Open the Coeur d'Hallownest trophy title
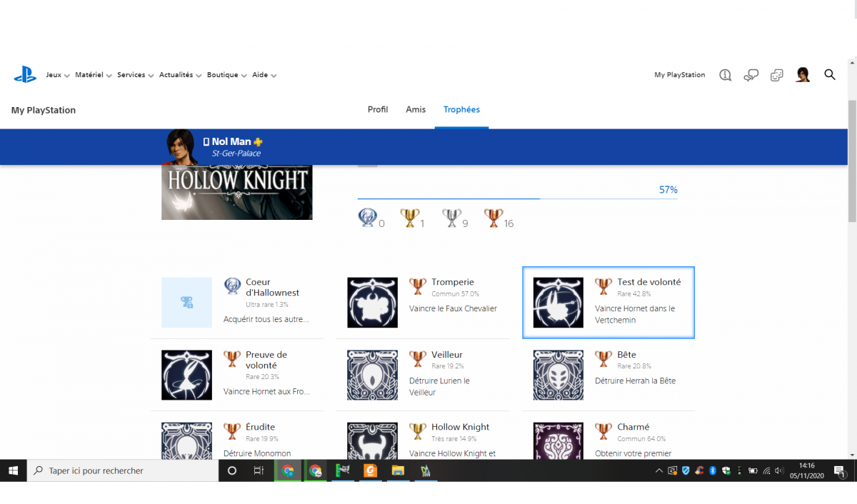Viewport: 857px width, 504px height. click(x=272, y=287)
